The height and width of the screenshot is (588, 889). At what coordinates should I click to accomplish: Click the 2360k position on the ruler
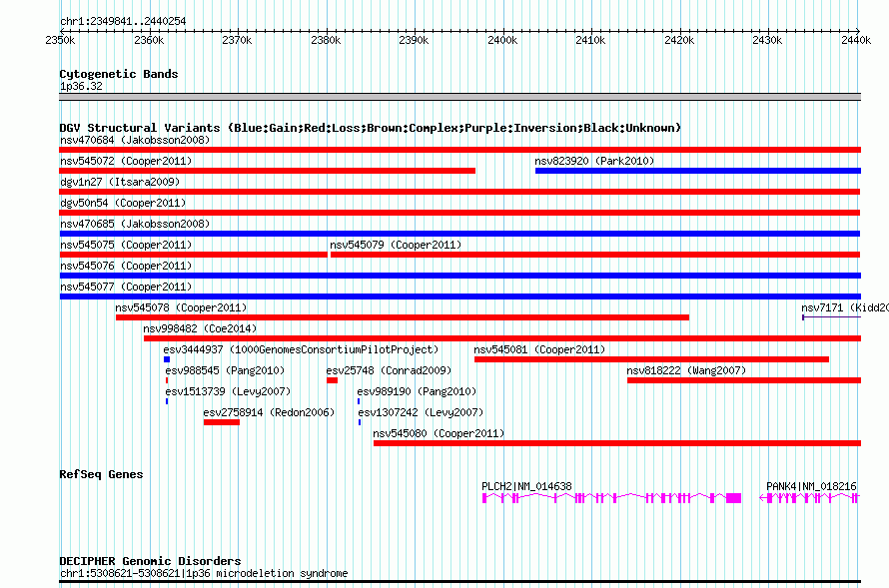(149, 40)
